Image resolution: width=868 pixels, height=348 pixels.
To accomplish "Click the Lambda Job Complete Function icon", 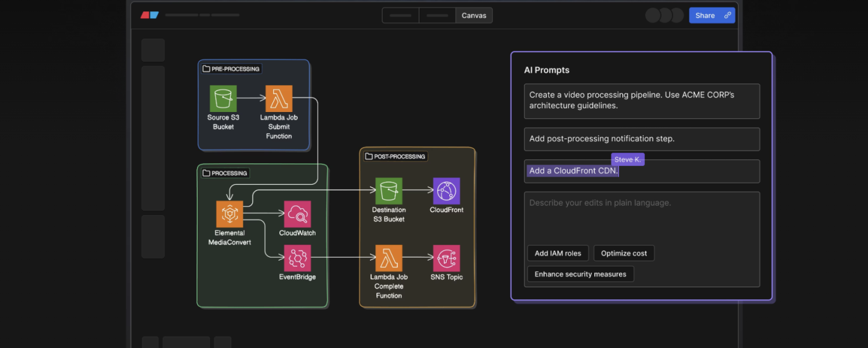I will pyautogui.click(x=389, y=258).
